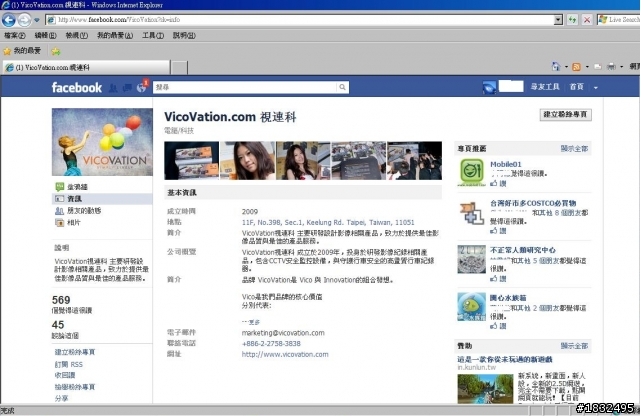
Task: Click the add-to-favorites star icon
Action: click(56, 51)
